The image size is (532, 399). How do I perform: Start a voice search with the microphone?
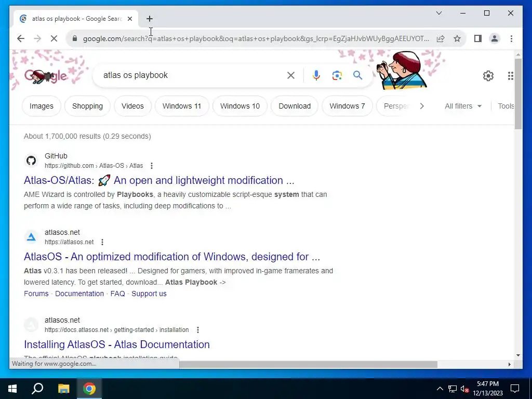[x=316, y=75]
